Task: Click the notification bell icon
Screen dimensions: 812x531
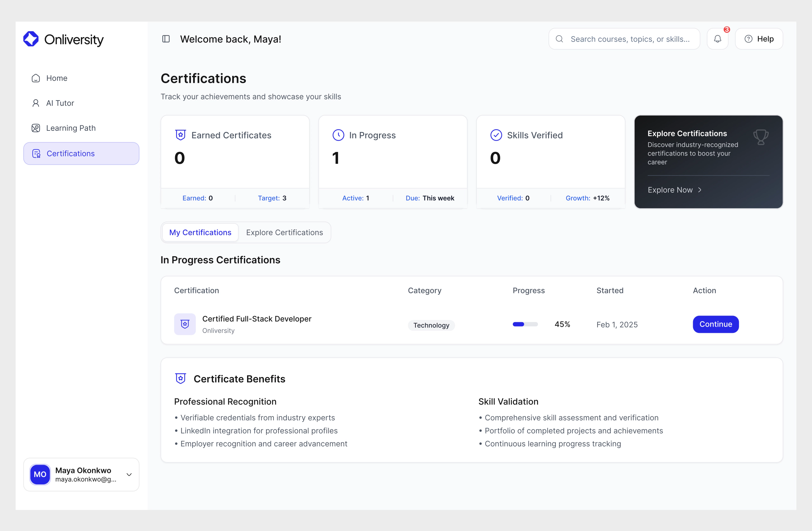Action: pos(717,39)
